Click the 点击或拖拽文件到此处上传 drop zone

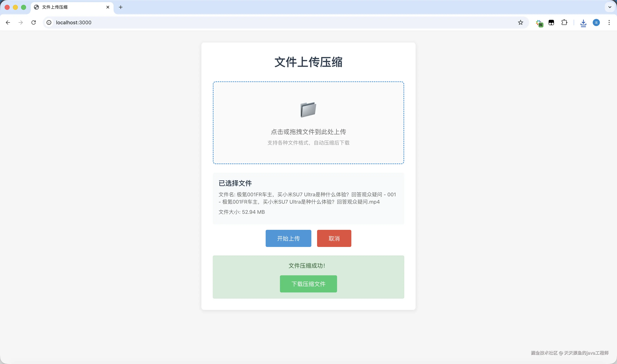click(308, 132)
